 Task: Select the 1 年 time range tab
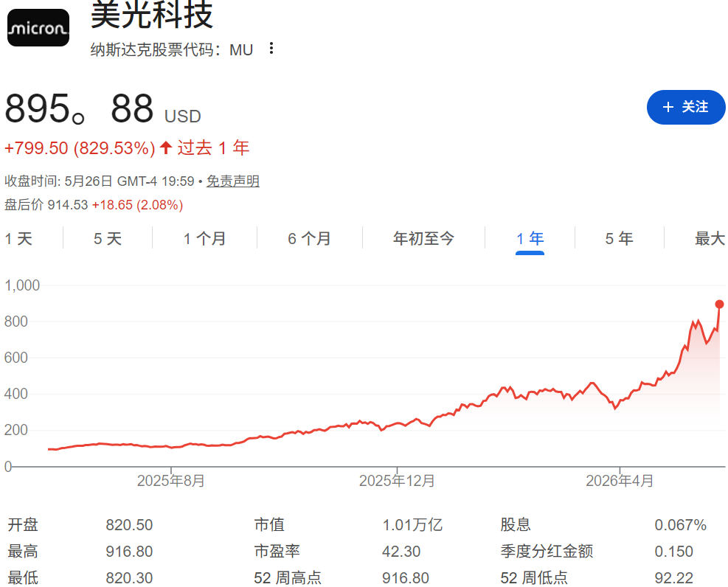click(x=530, y=240)
